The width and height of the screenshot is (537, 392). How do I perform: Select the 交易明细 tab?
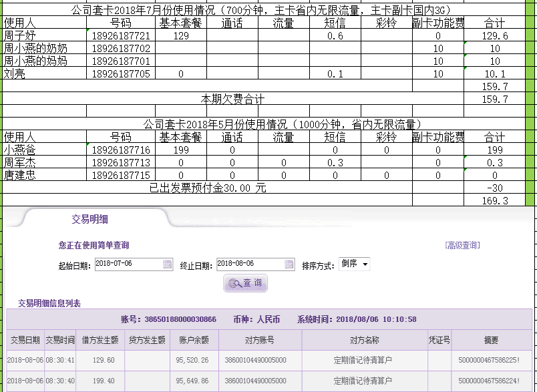[x=90, y=218]
